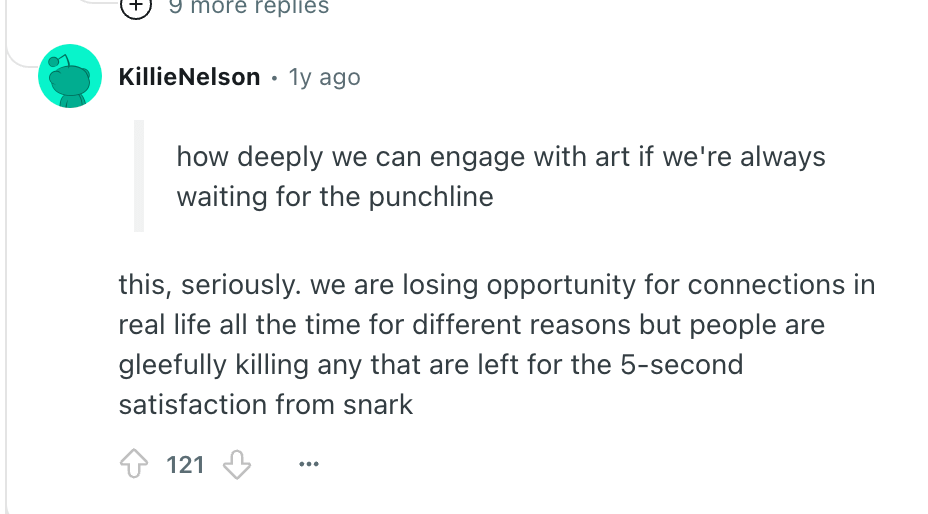Click the gray quote block bar
The image size is (928, 514).
pyautogui.click(x=139, y=176)
